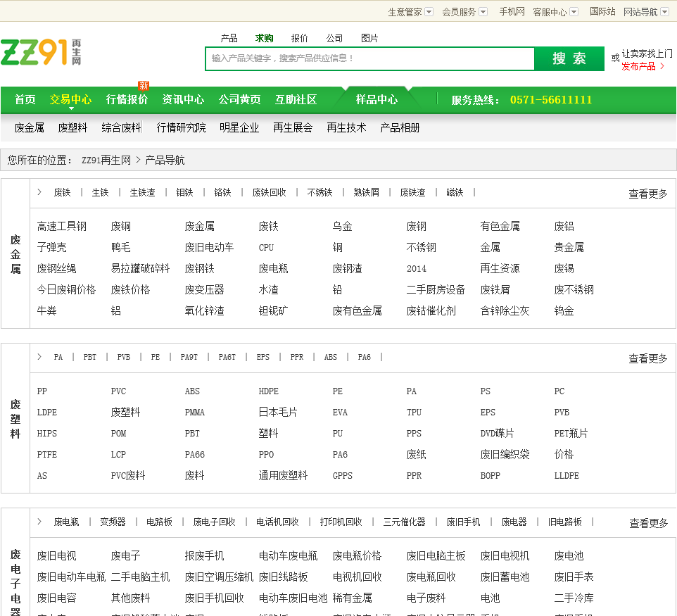Image resolution: width=677 pixels, height=616 pixels.
Task: Open the 客服中心 dropdown arrow
Action: (574, 12)
